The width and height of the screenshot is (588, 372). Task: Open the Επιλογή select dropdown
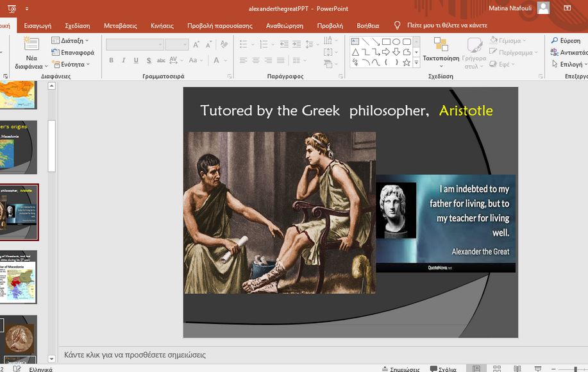coord(569,65)
